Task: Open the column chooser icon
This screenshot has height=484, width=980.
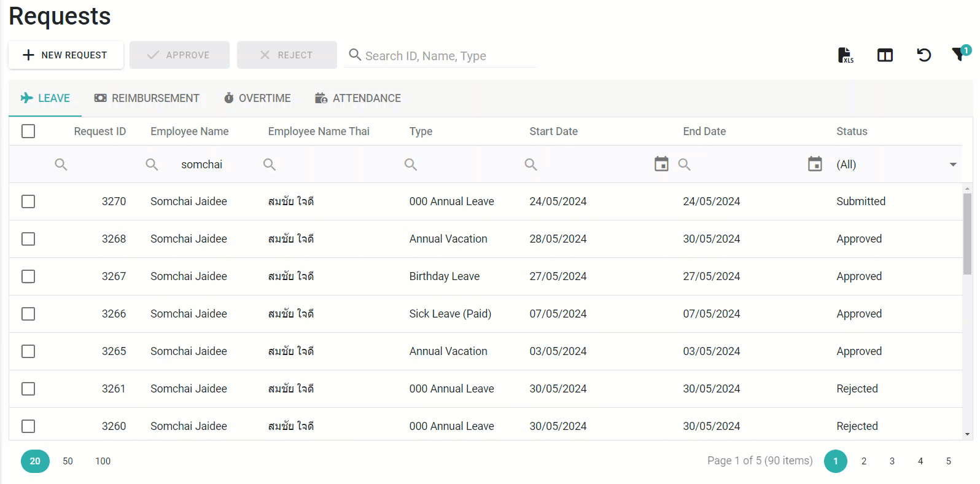Action: point(885,55)
